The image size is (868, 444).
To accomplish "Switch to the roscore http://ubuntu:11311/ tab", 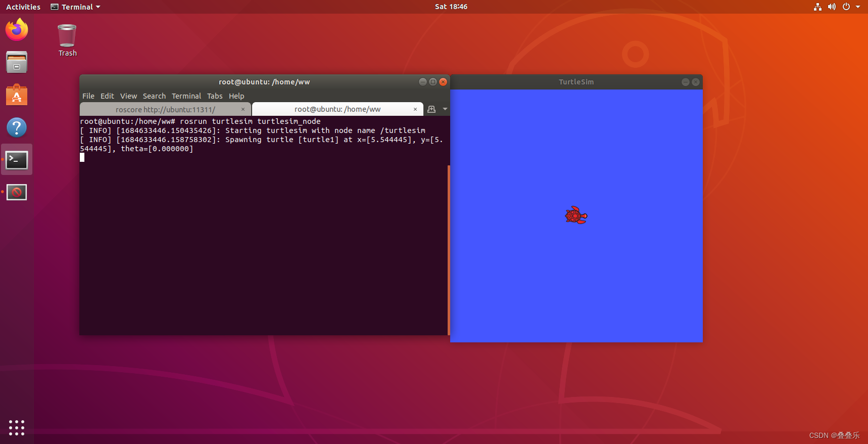I will click(x=165, y=109).
